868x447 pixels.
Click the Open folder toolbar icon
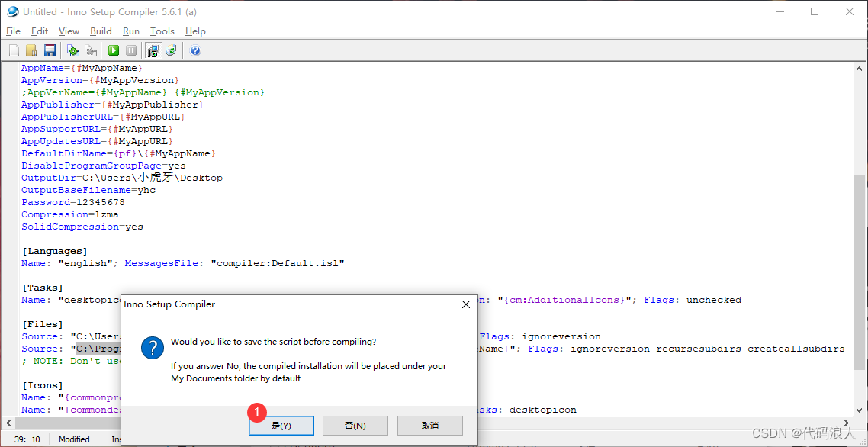[31, 51]
